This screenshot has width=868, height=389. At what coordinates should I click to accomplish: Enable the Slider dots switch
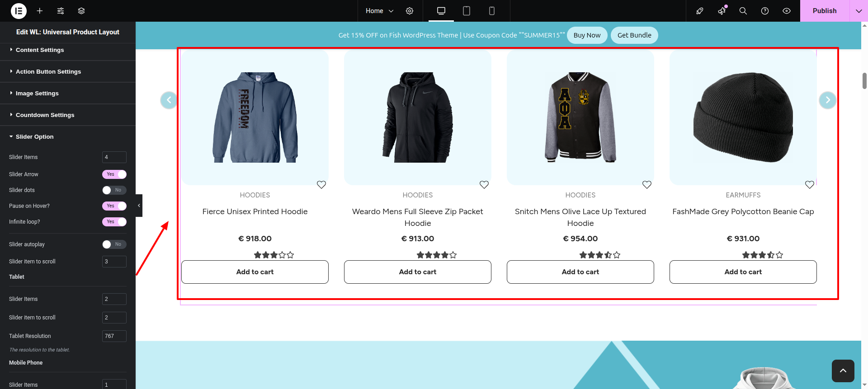(x=114, y=190)
